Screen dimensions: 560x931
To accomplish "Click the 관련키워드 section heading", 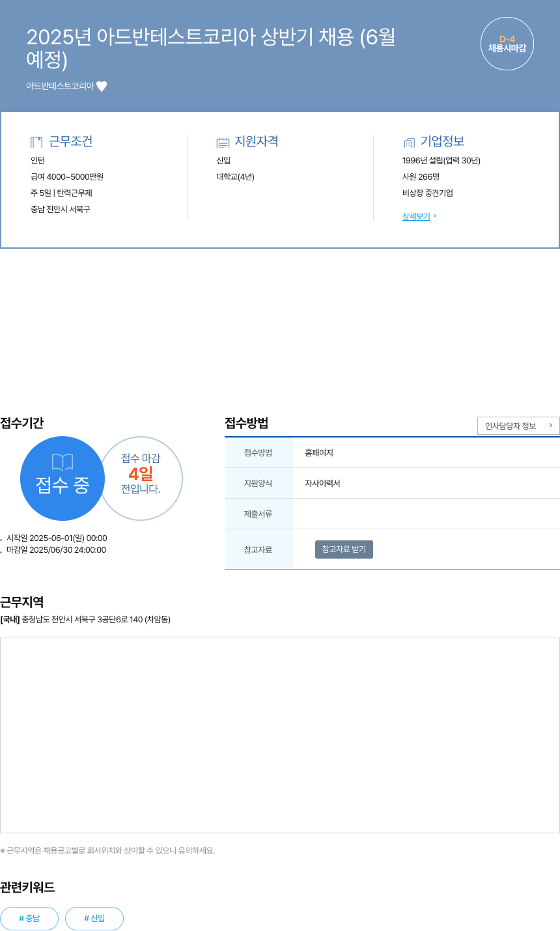I will [27, 887].
